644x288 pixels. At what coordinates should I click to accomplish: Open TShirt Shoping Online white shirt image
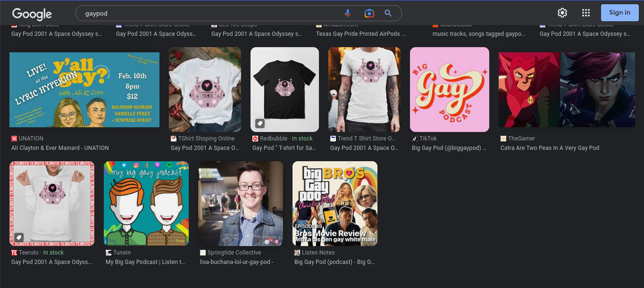tap(205, 90)
